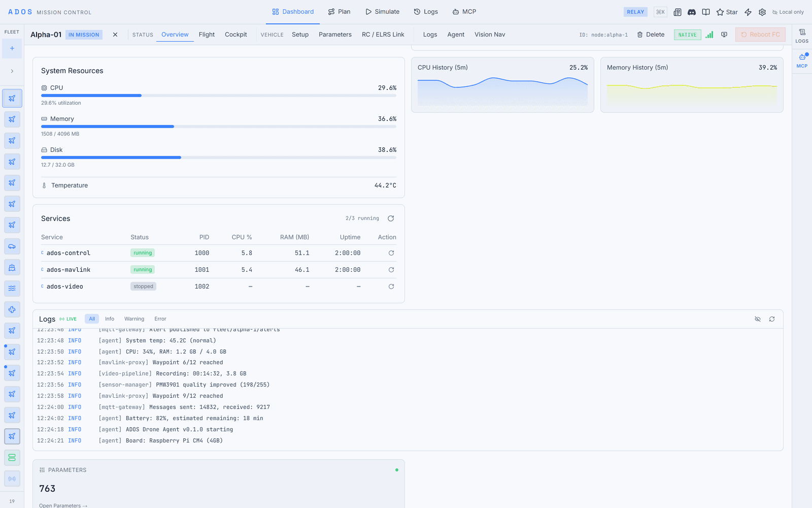Open the Cockpit tab

click(236, 35)
